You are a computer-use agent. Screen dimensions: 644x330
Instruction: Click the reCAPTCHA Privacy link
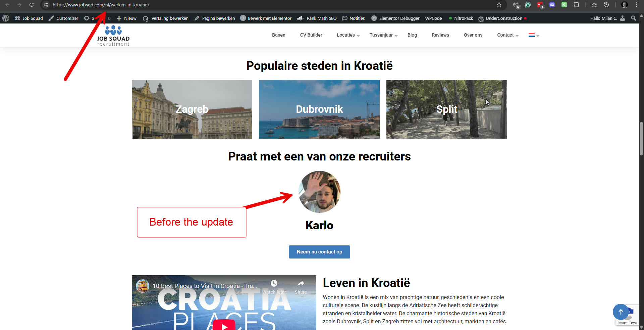[x=622, y=323]
